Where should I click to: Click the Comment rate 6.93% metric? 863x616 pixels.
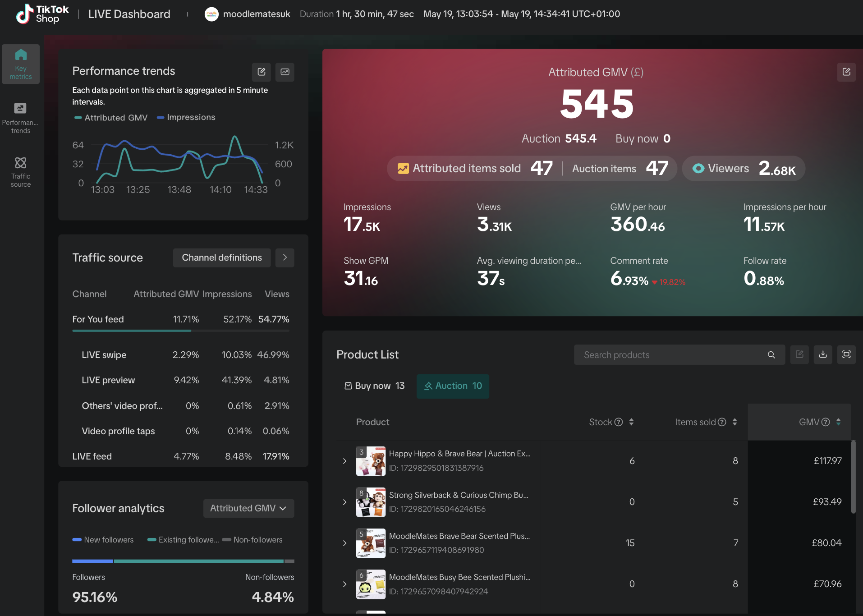click(647, 272)
